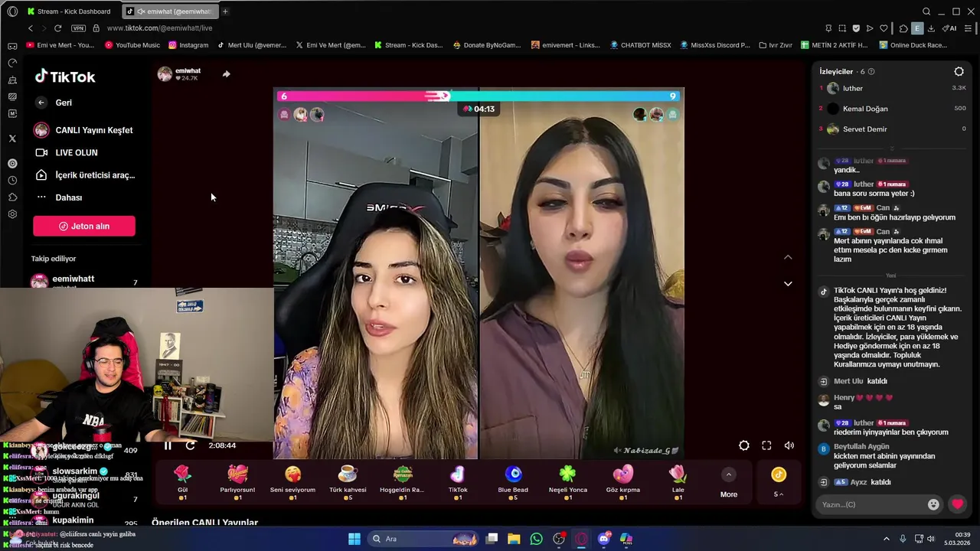Screen dimensions: 980x551
Task: Open the CHATBOT MİSSX bookmark
Action: (x=640, y=45)
